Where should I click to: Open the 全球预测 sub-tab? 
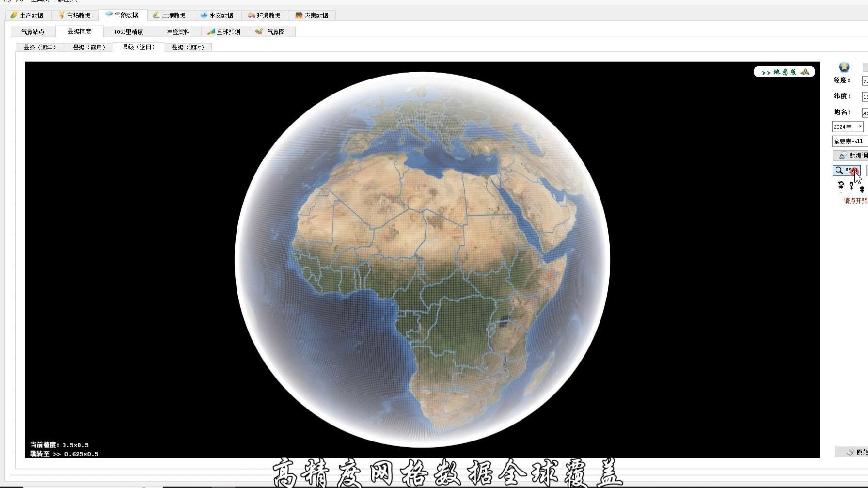(x=225, y=32)
